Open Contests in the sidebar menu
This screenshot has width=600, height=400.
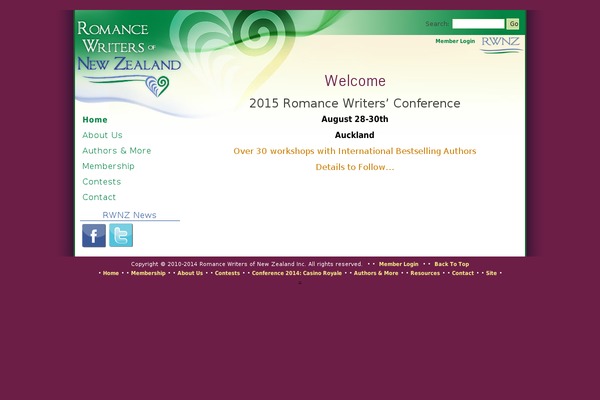[x=101, y=182]
